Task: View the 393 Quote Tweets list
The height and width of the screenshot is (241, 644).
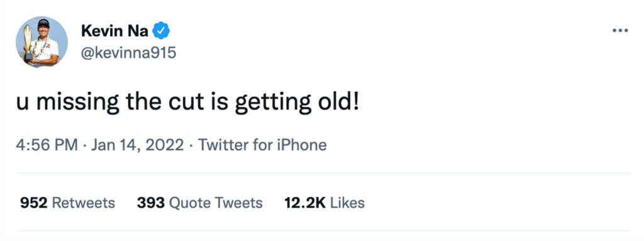Action: [199, 203]
